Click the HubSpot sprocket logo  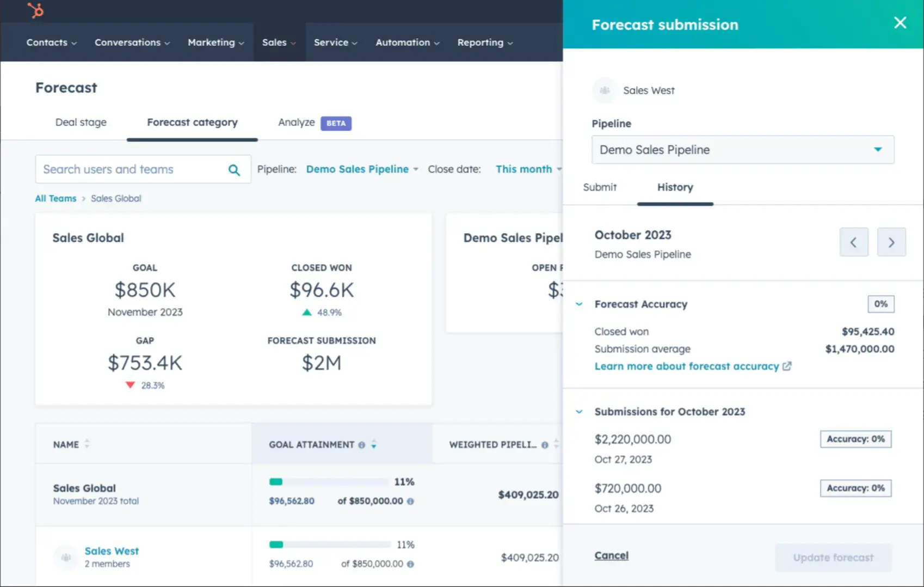(x=35, y=11)
